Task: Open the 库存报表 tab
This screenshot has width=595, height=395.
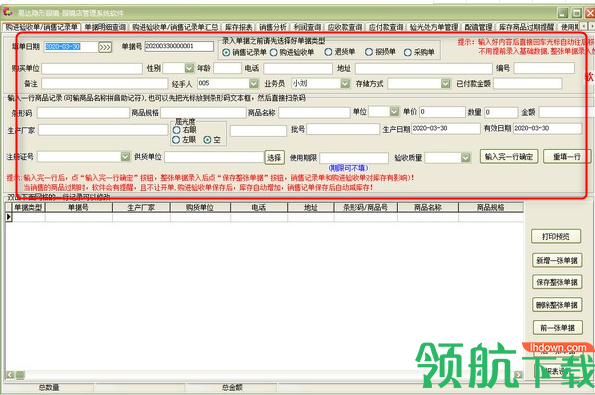Action: (239, 27)
